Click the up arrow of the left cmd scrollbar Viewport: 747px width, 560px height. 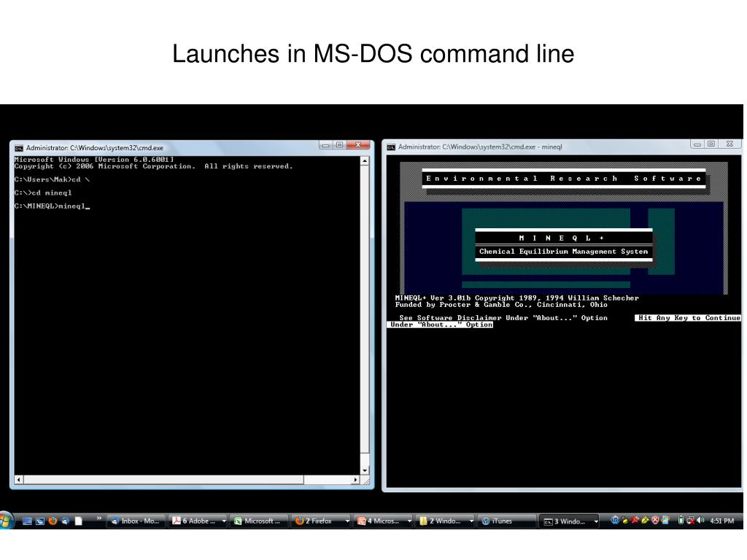coord(365,161)
